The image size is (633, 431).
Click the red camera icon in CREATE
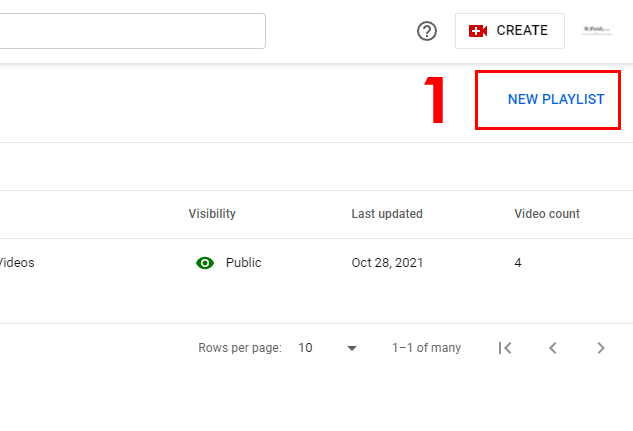[x=478, y=31]
